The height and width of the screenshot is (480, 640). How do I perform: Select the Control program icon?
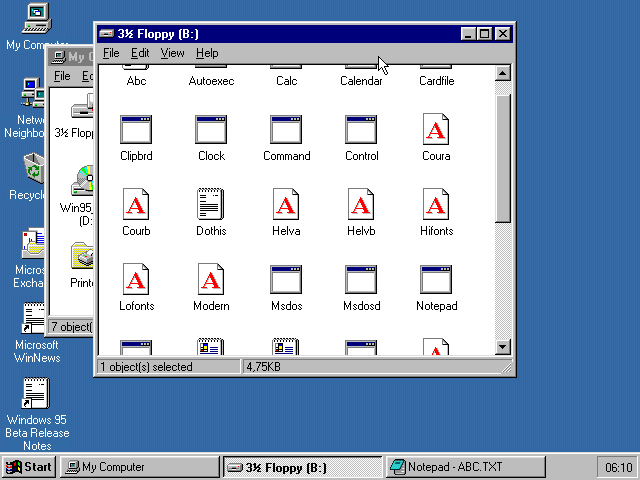click(x=361, y=131)
